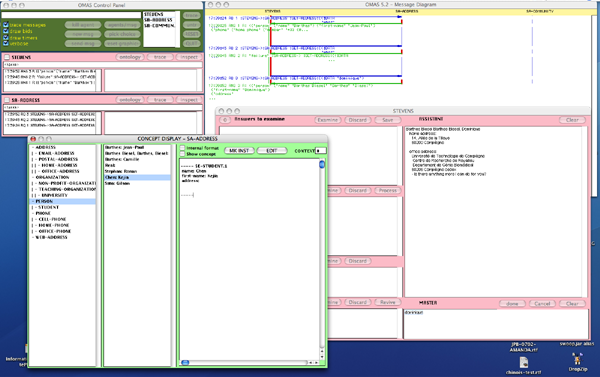Click the Examine button in STEVENS window
Screen dimensions: 600x377
point(328,120)
